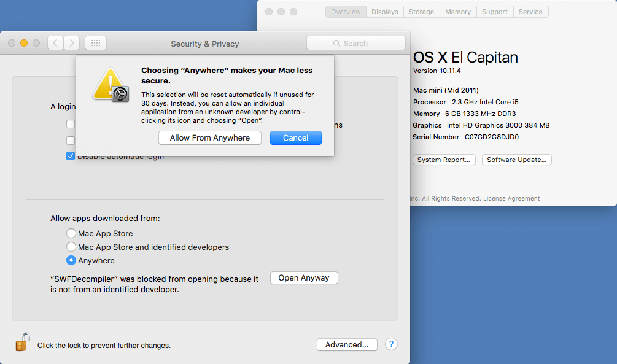The height and width of the screenshot is (364, 617).
Task: Switch to the Storage tab
Action: click(x=421, y=12)
